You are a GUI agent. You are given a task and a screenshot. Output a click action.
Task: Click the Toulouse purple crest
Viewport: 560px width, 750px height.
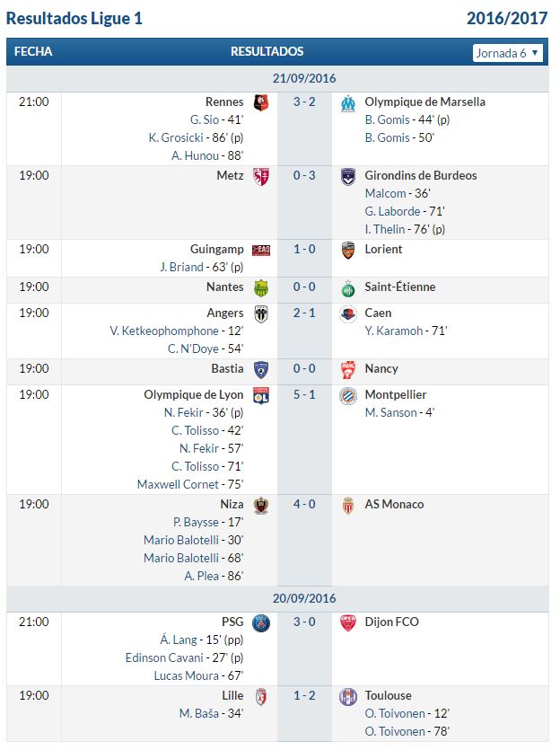[348, 696]
